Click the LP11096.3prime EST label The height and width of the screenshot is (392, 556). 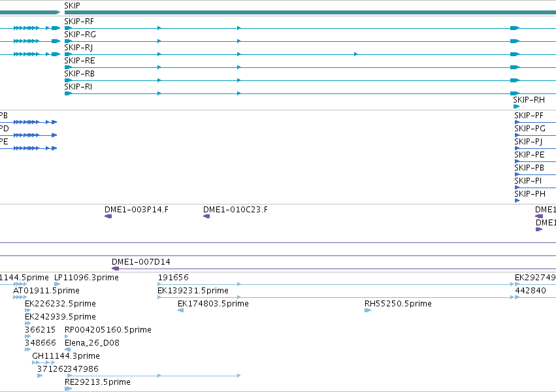pyautogui.click(x=86, y=278)
